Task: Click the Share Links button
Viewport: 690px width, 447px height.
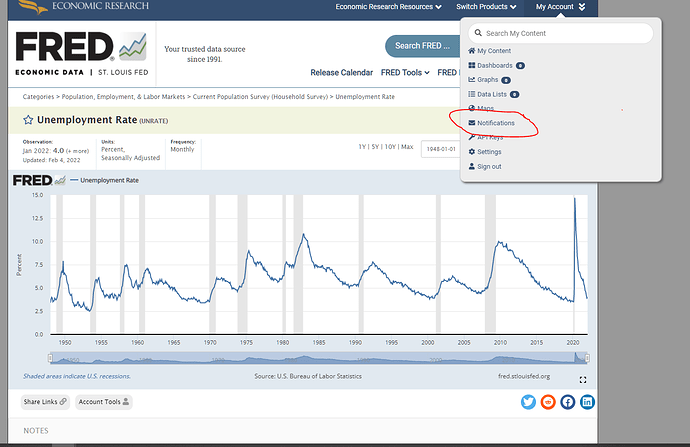Action: 45,402
